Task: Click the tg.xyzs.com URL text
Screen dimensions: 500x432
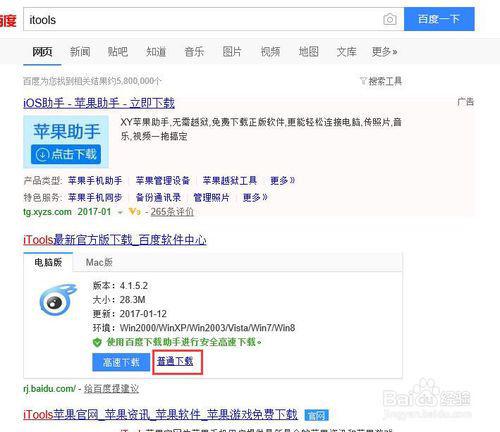Action: coord(47,212)
